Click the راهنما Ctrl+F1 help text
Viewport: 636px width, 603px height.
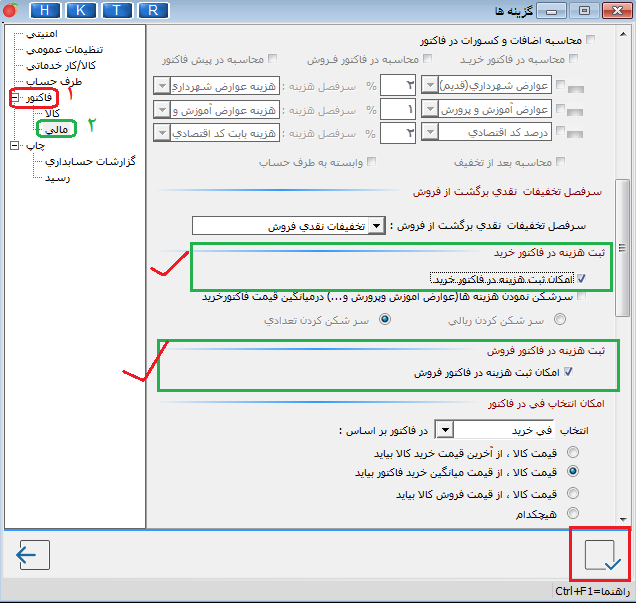tap(592, 592)
